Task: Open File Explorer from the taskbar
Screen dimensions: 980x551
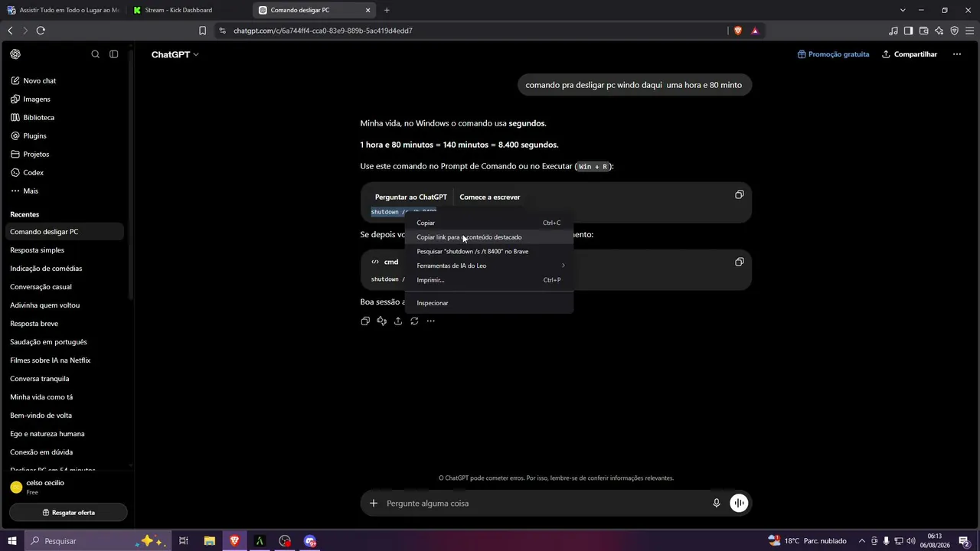Action: [209, 541]
